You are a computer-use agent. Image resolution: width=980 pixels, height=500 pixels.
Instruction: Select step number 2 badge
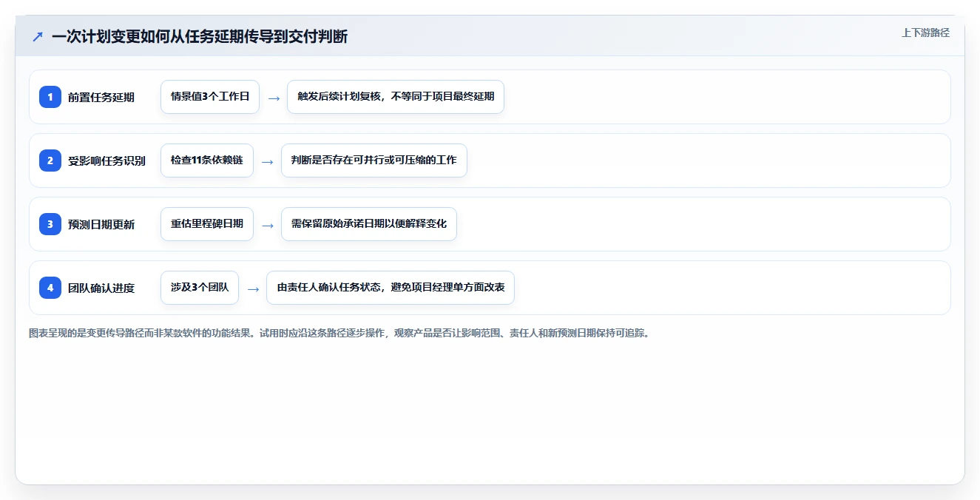[50, 161]
